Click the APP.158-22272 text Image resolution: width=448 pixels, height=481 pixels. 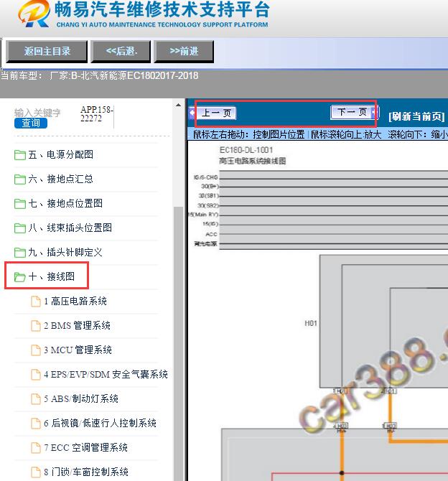(x=97, y=114)
